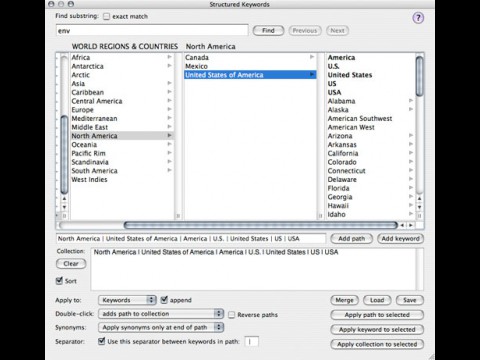The height and width of the screenshot is (360, 480).
Task: Click the states column scroll down arrow
Action: tap(419, 207)
